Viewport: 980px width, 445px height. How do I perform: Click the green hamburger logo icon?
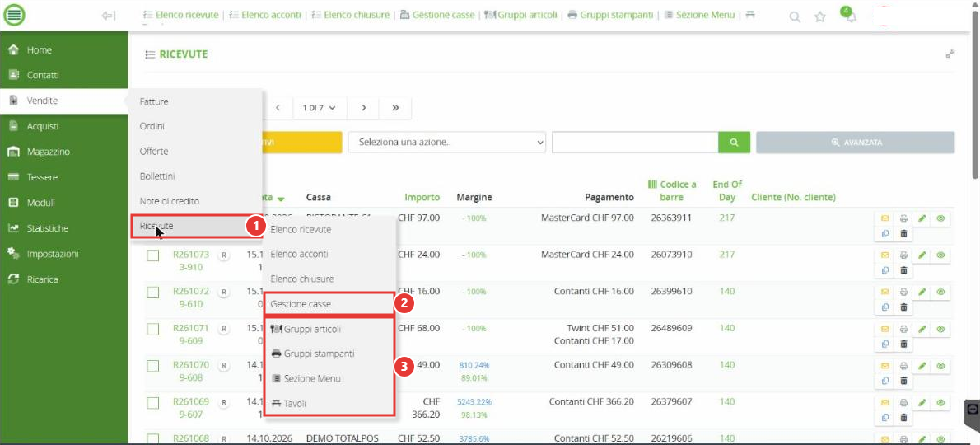(14, 15)
